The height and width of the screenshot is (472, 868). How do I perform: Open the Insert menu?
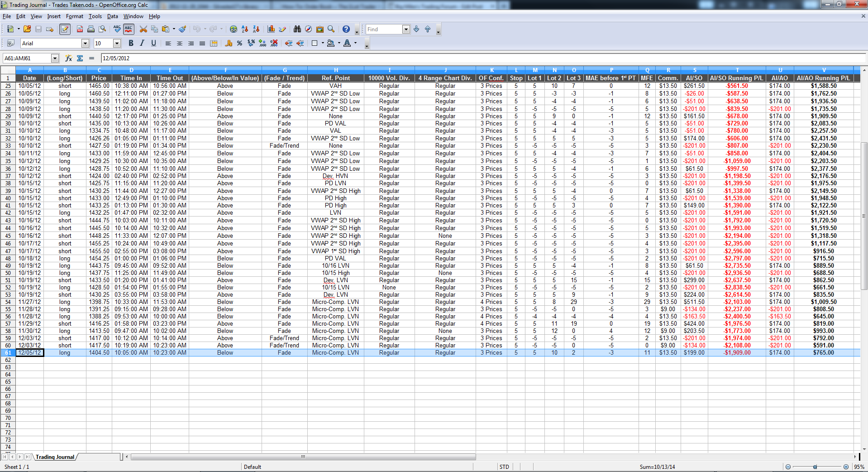pyautogui.click(x=54, y=16)
